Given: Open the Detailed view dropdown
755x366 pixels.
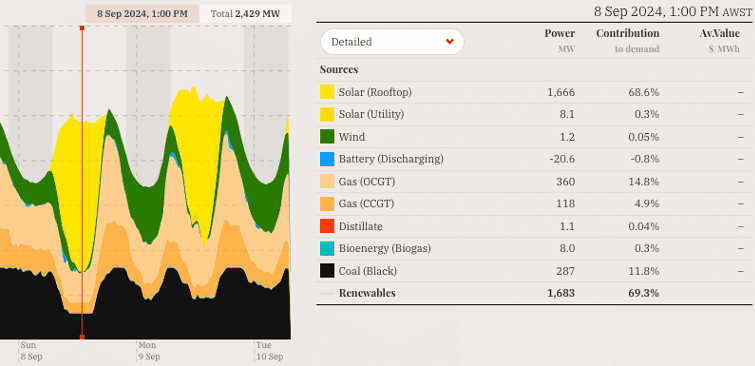Looking at the screenshot, I should click(392, 42).
